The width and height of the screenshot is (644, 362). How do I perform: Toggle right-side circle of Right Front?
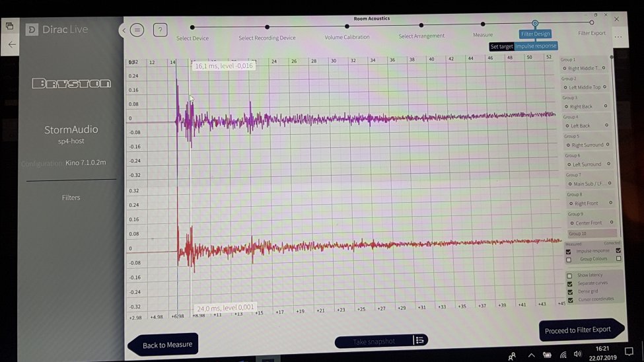(611, 203)
